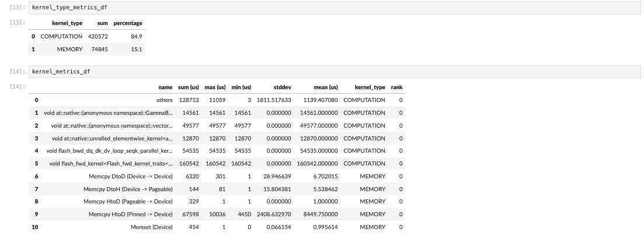
Task: Click the kernel_type_metrics_df code cell input
Action: pyautogui.click(x=335, y=8)
